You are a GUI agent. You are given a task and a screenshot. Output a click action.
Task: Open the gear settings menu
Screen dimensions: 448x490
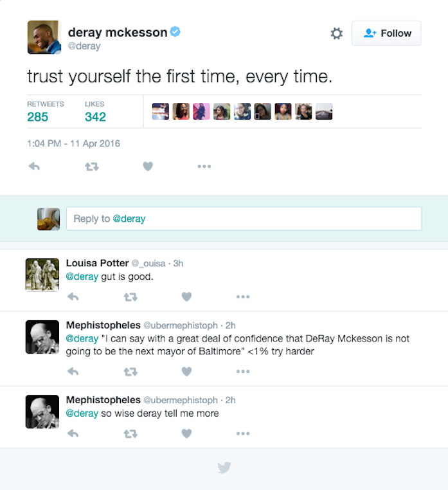tap(336, 33)
